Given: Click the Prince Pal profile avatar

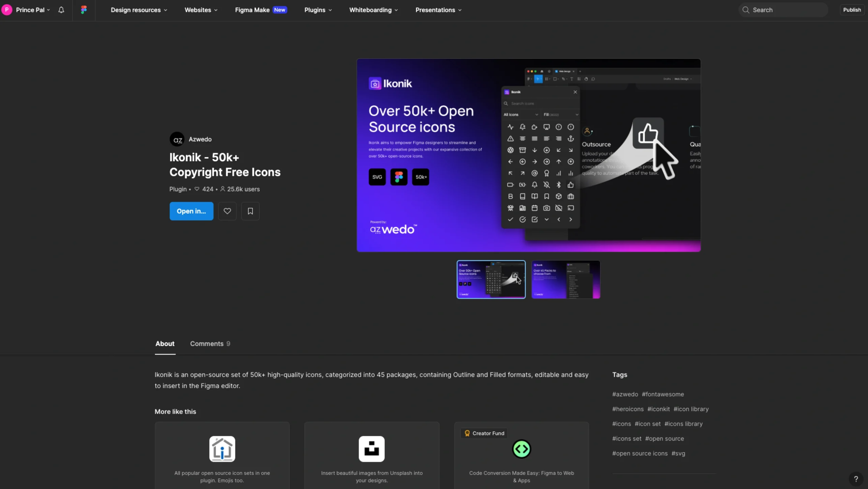Looking at the screenshot, I should (x=7, y=10).
